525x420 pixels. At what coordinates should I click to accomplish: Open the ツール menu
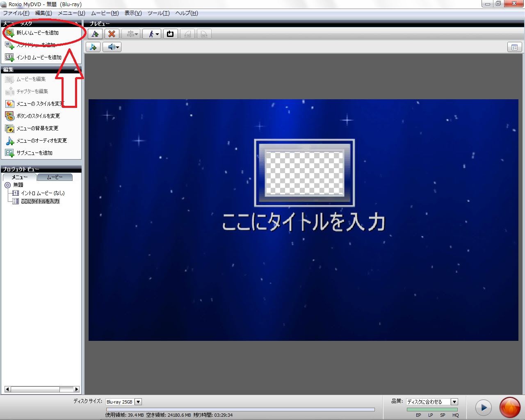click(158, 13)
